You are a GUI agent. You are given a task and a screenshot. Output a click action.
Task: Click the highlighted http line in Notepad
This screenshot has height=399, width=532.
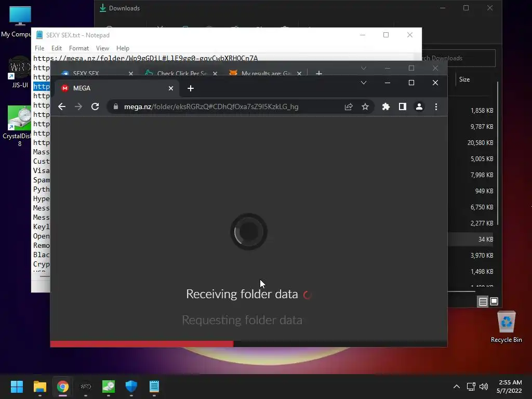coord(42,87)
